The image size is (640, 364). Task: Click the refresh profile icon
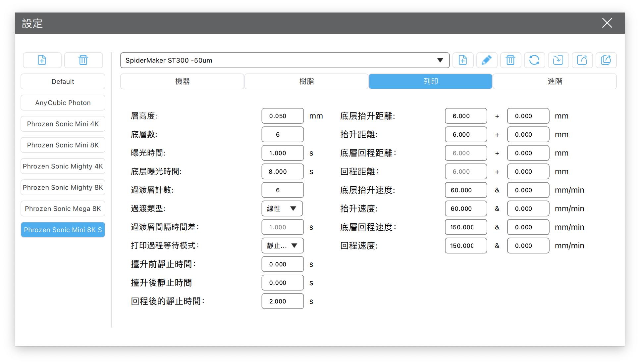pos(534,60)
